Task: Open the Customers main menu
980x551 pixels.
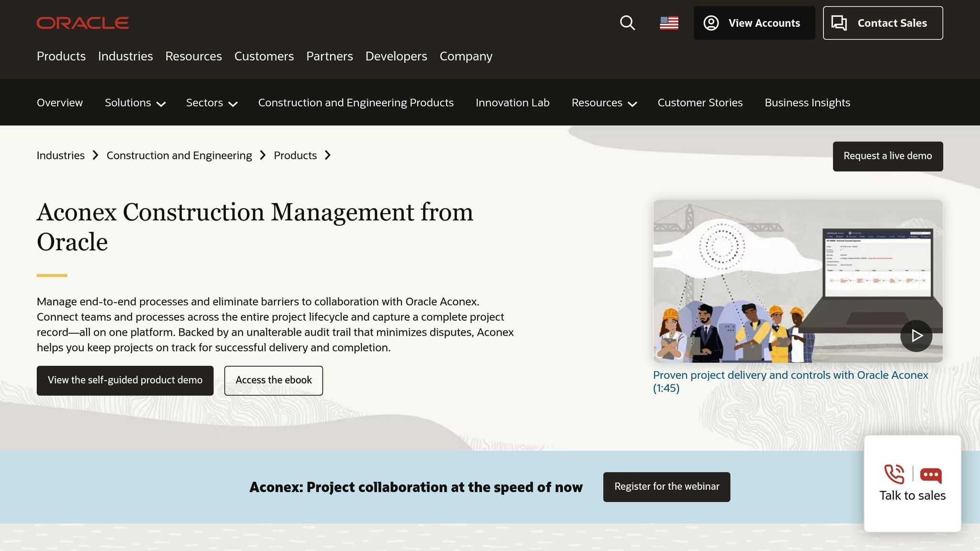Action: tap(264, 56)
